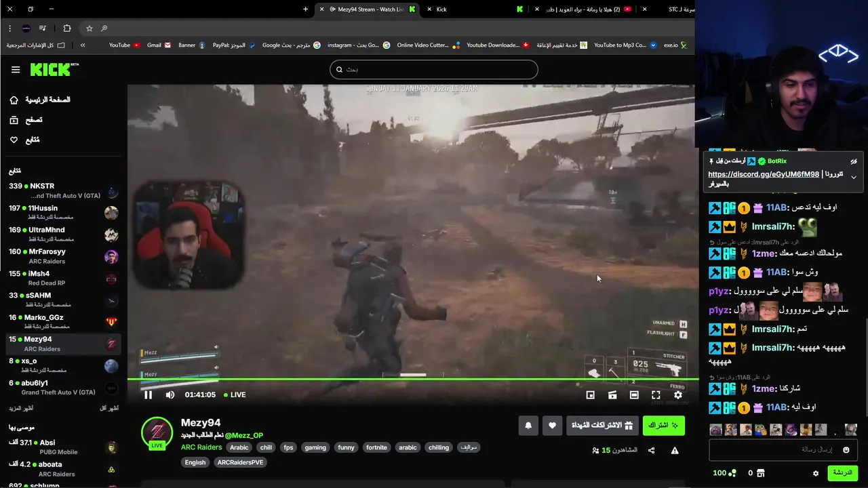Expand the list with أظهر المزيد
Viewport: 868px width, 488px height.
[21, 408]
